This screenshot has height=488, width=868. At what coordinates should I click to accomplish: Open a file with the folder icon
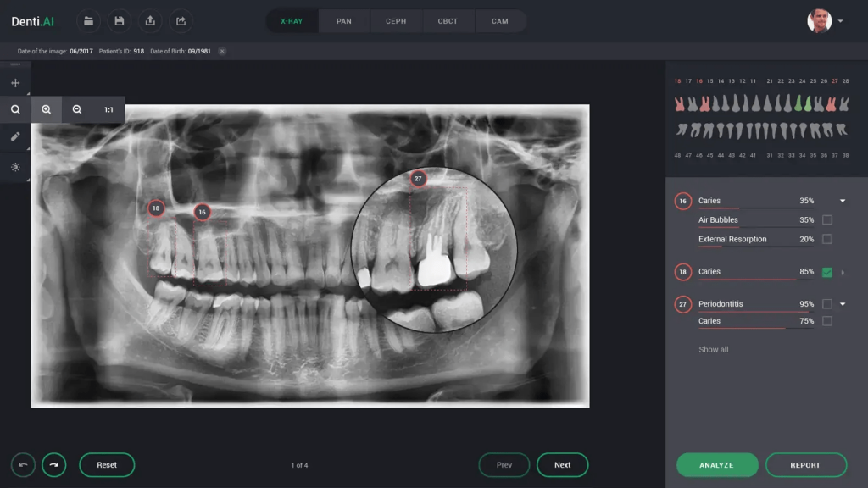[89, 20]
